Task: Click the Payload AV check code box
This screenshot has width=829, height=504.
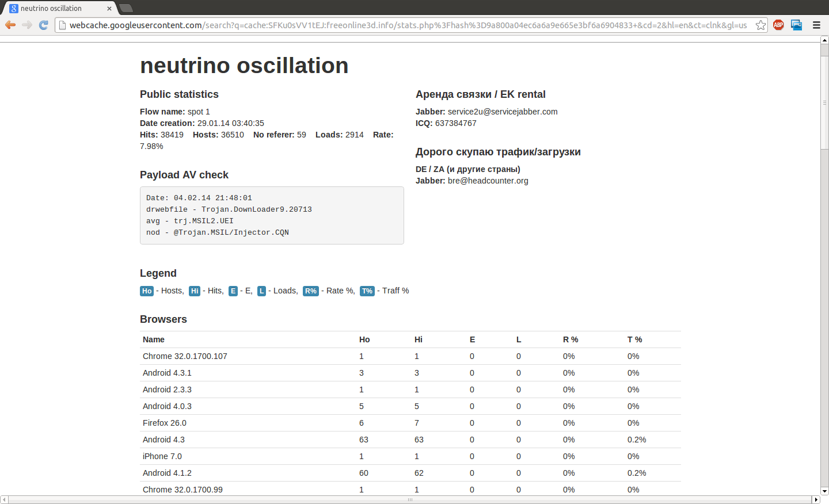Action: (272, 215)
